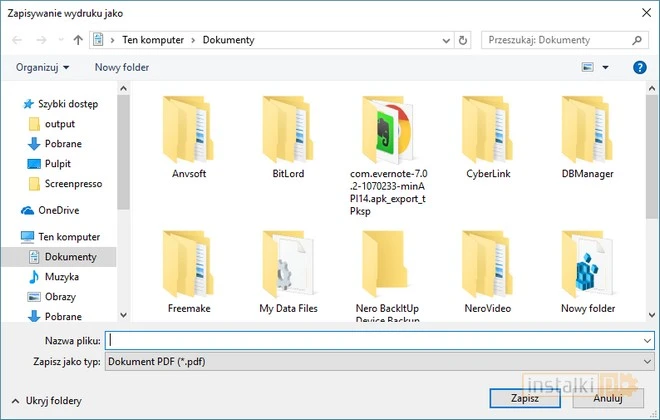Viewport: 660px width, 420px height.
Task: Open the CyberLink folder
Action: [x=489, y=131]
